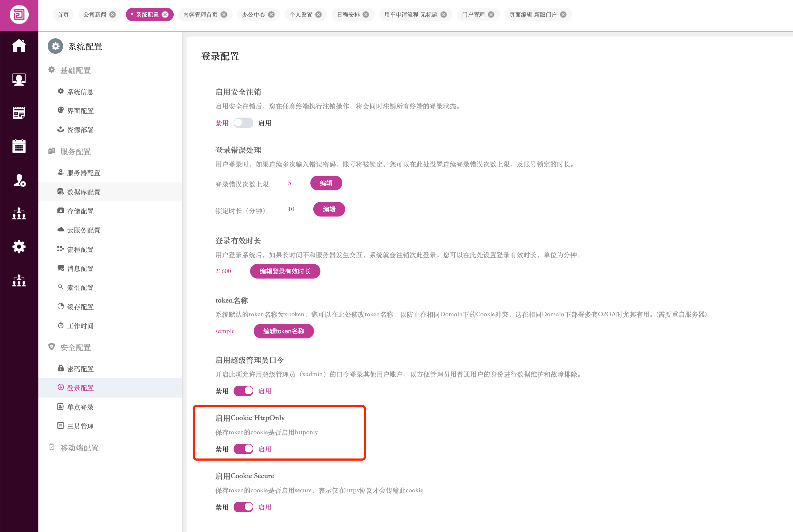
Task: Expand the 移动端配置 section
Action: [79, 448]
